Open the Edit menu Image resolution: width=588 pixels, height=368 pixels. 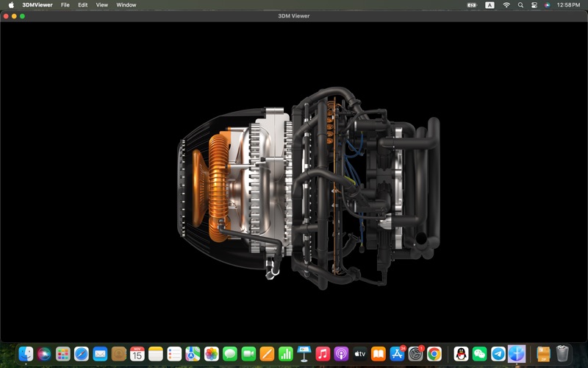click(x=82, y=4)
